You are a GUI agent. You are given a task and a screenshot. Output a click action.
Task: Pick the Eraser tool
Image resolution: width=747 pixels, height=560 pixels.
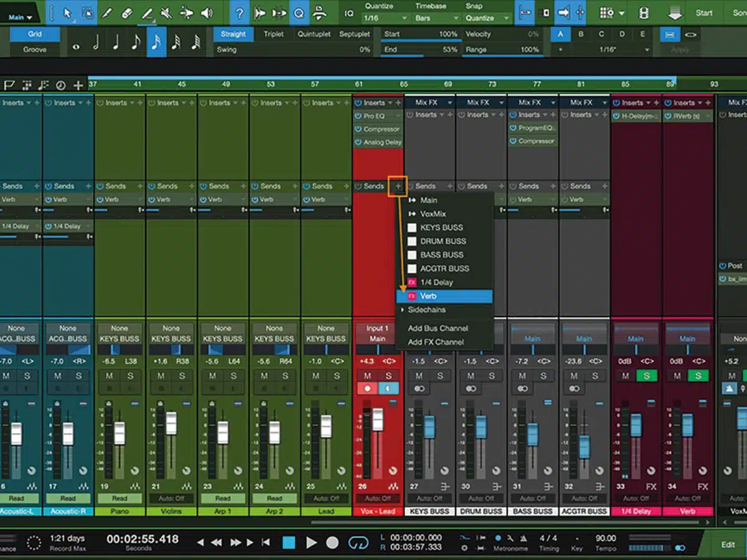(x=127, y=12)
